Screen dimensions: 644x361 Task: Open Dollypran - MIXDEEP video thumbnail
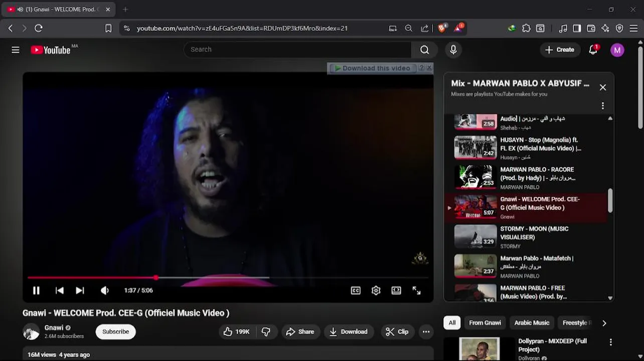point(479,349)
